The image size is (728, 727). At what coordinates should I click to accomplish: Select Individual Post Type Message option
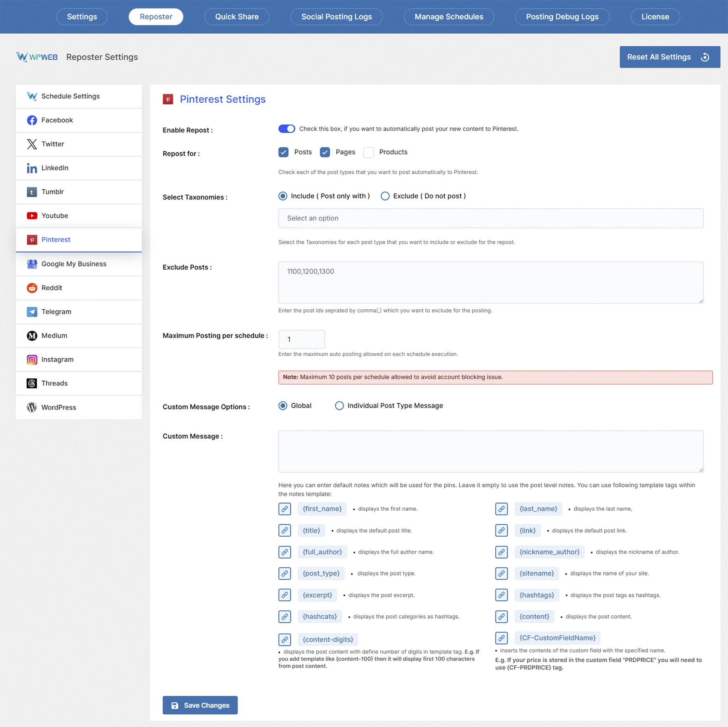pos(339,406)
